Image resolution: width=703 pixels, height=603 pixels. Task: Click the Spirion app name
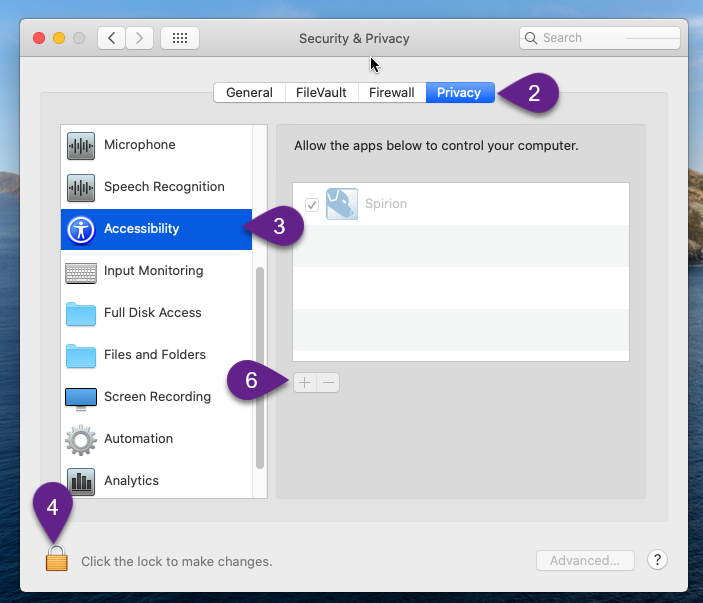tap(386, 204)
